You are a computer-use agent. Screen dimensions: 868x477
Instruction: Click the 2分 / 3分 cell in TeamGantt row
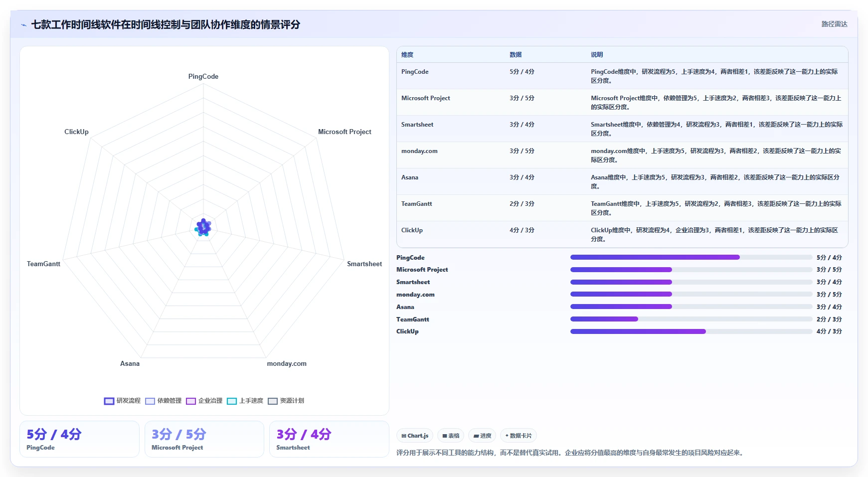click(x=522, y=204)
